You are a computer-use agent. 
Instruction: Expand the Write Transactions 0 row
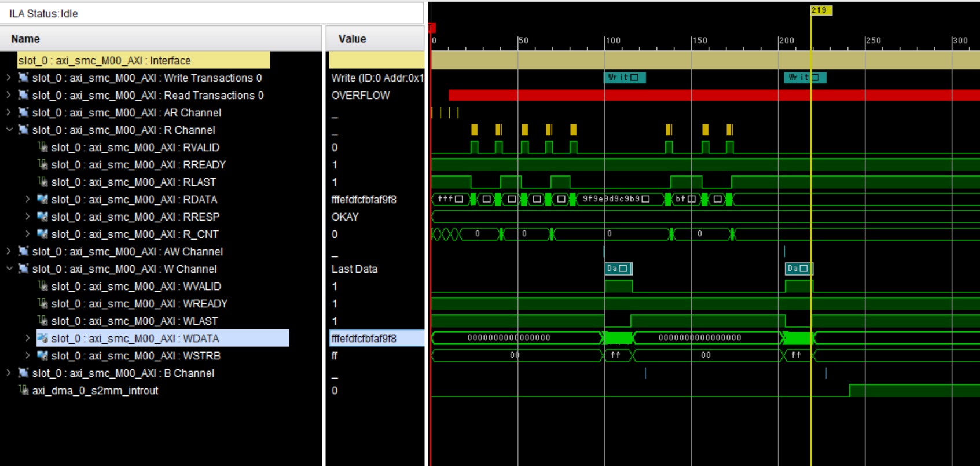point(8,78)
